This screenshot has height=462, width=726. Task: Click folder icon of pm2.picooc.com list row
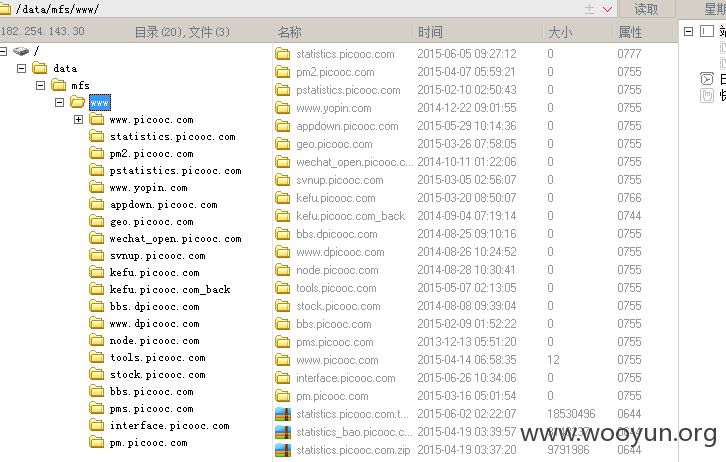(282, 72)
